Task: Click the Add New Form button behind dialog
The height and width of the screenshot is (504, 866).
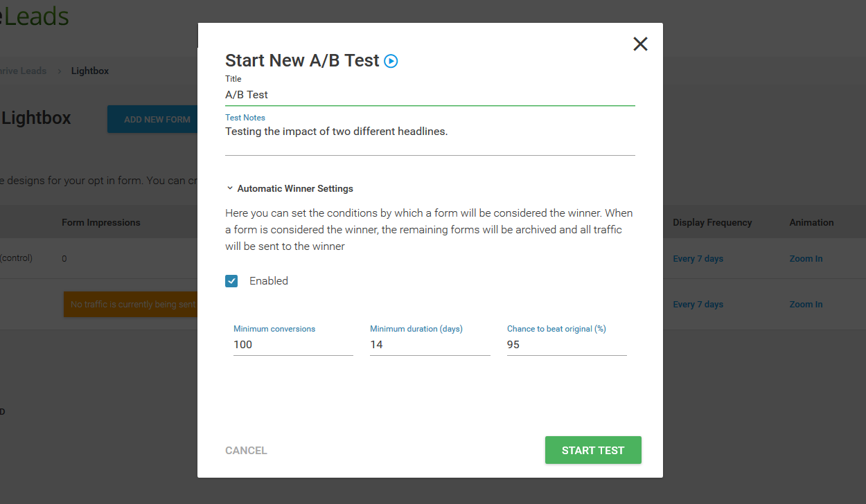Action: [x=153, y=119]
